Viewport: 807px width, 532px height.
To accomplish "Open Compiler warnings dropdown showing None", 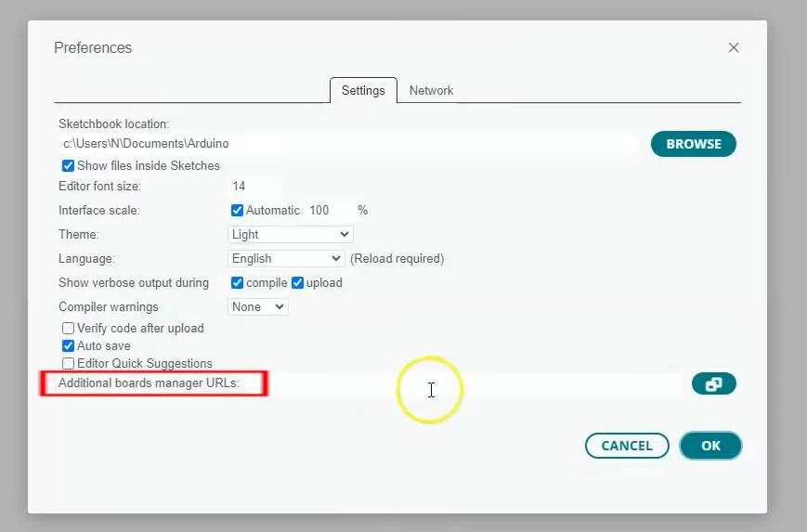I will click(x=258, y=307).
